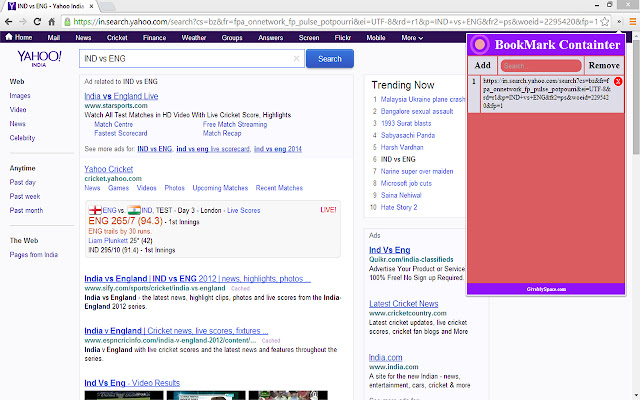Select the IND vs ENG Yahoo browser tab
The height and width of the screenshot is (400, 640).
(49, 6)
